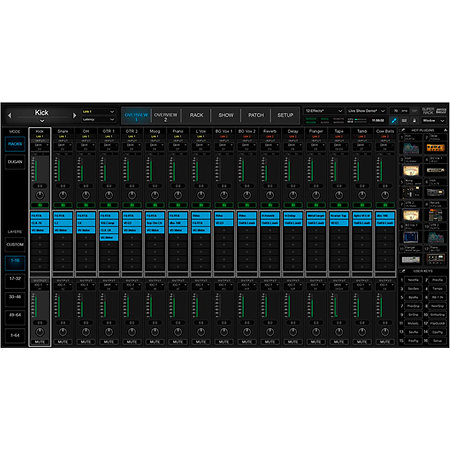
Task: Mute the Cow Bells rack output
Action: [x=385, y=342]
